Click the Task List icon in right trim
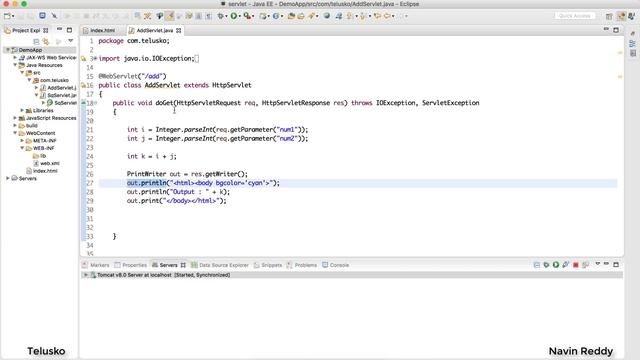Viewport: 640px width, 360px height. 633,53
